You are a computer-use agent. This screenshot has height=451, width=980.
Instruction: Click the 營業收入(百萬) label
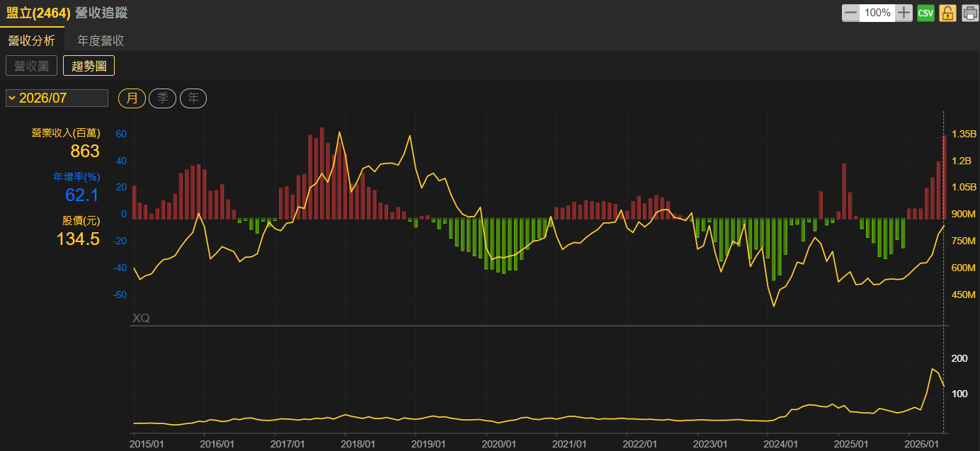click(x=66, y=133)
